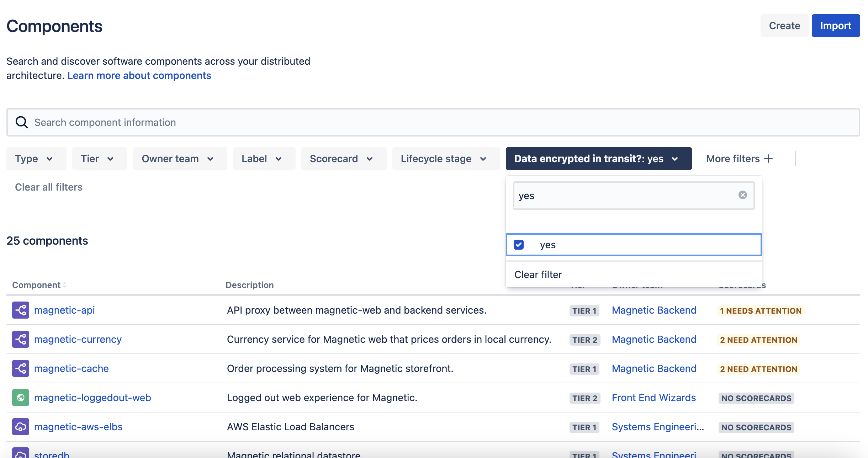Open the Learn more about components link

[139, 75]
